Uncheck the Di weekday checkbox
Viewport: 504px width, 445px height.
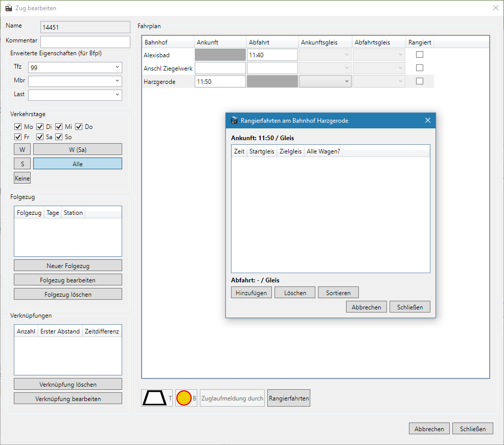(40, 127)
